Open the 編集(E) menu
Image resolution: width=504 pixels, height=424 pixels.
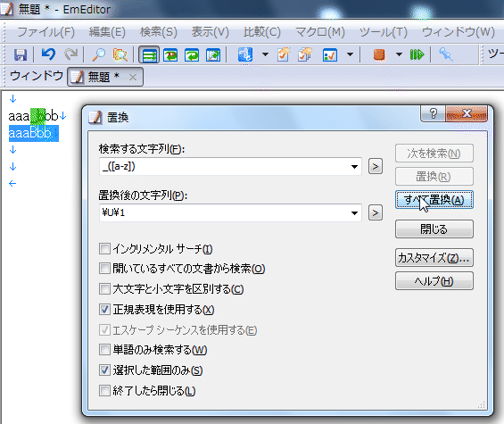107,32
